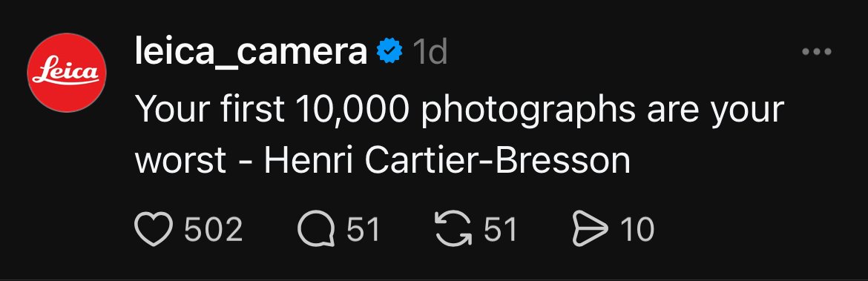Repost using the circular arrows icon
Image resolution: width=868 pixels, height=281 pixels.
(453, 230)
